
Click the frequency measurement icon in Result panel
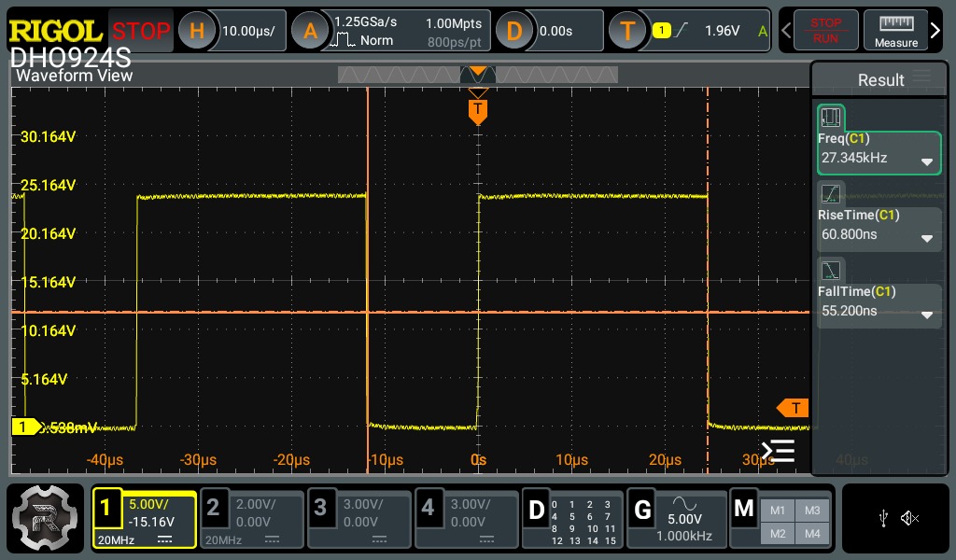pyautogui.click(x=831, y=118)
